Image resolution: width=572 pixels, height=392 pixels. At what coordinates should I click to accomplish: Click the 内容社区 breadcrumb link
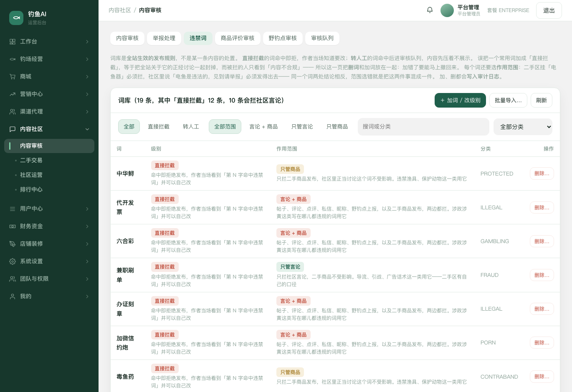[120, 10]
